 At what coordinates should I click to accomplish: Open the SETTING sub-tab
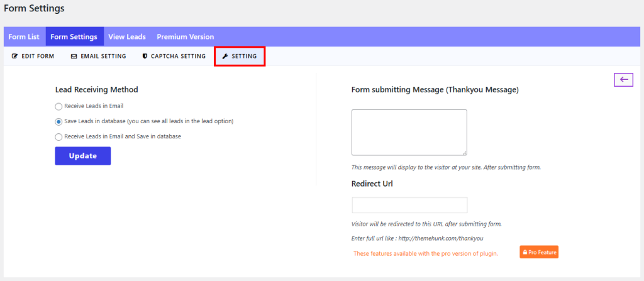pos(240,57)
